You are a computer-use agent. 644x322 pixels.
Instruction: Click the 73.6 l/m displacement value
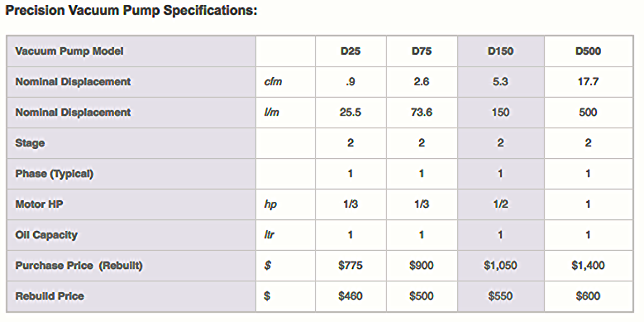click(x=421, y=113)
